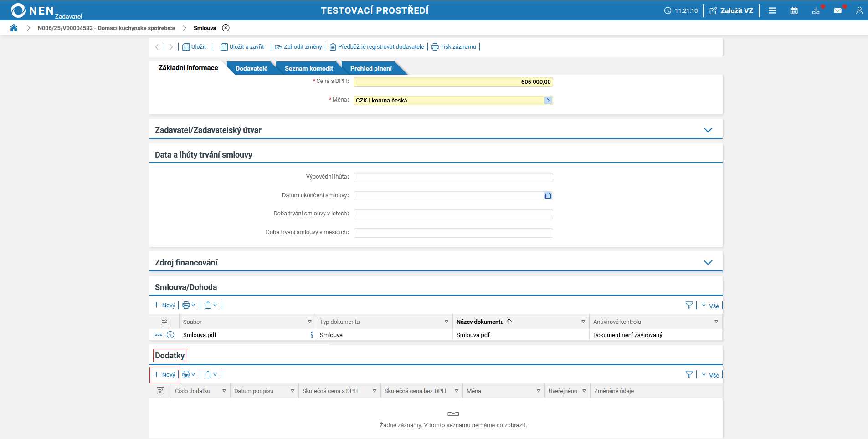
Task: Click Uložit a zavřít button
Action: 242,47
